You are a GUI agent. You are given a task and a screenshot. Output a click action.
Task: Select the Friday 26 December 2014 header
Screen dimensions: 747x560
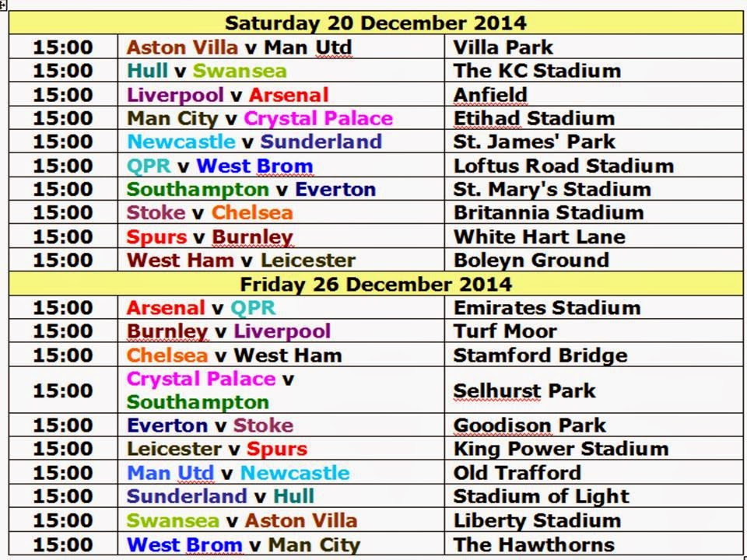click(x=375, y=284)
